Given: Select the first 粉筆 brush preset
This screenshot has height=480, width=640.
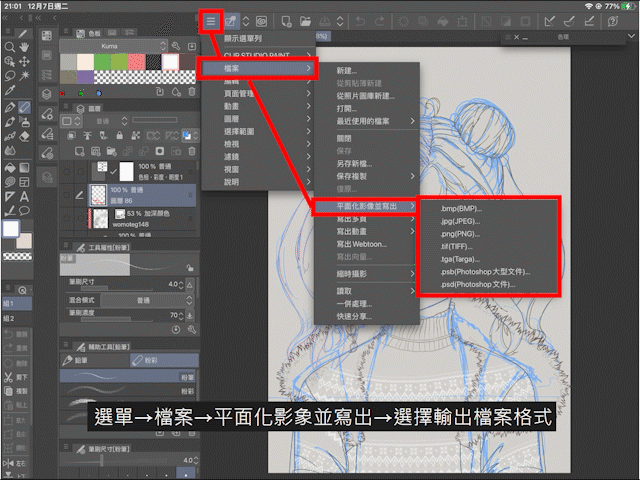Looking at the screenshot, I should coord(128,376).
